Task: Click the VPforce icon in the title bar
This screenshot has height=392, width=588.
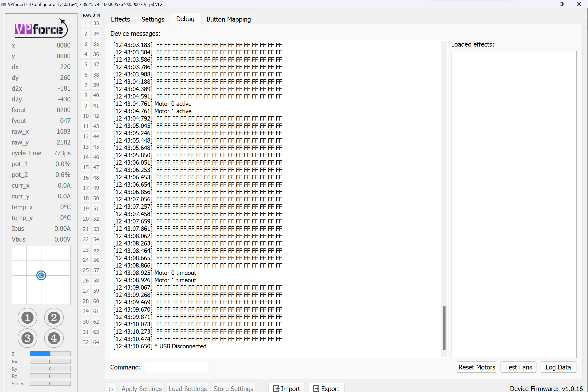Action: pyautogui.click(x=3, y=4)
